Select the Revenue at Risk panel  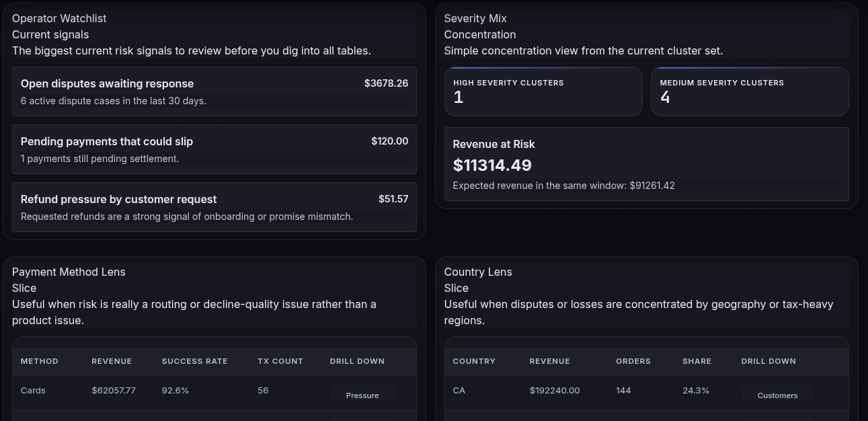(646, 164)
